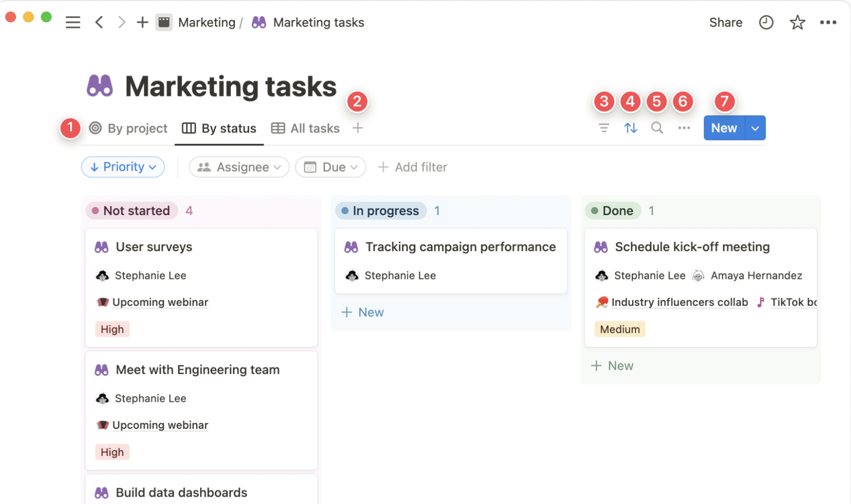Navigate back using the back arrow
Screen dimensions: 851x504
coord(99,22)
